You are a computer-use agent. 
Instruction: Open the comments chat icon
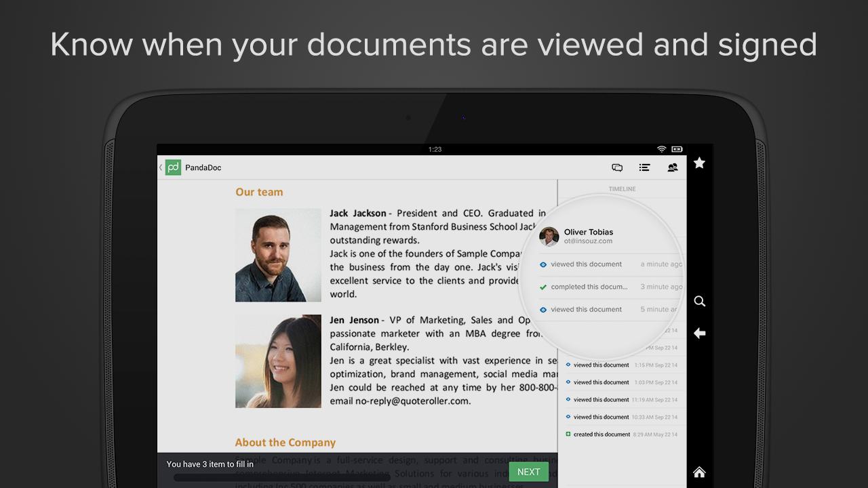[617, 167]
